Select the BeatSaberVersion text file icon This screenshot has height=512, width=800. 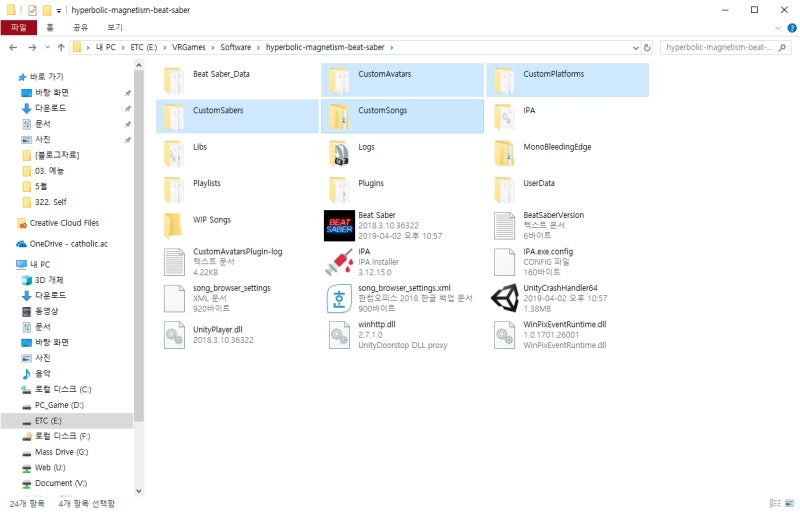click(504, 226)
